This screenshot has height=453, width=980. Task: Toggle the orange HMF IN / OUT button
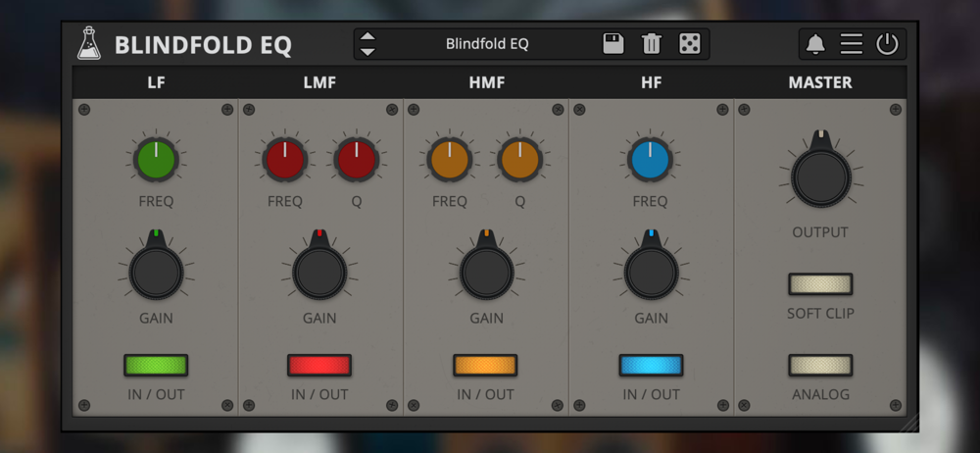(x=486, y=366)
